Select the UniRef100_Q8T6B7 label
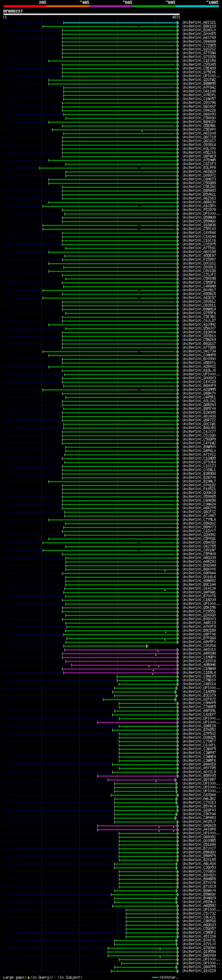Image resolution: width=222 pixels, height=980 pixels. click(199, 779)
